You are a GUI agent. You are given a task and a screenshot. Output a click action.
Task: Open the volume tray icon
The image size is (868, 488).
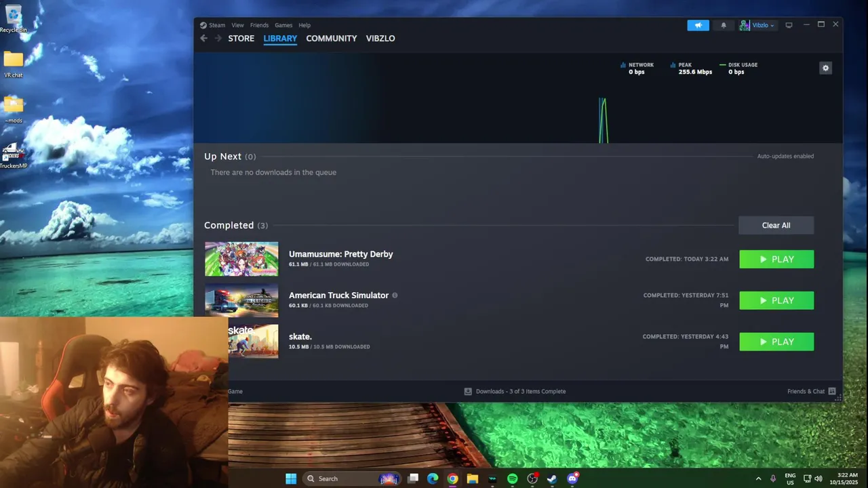pyautogui.click(x=818, y=479)
